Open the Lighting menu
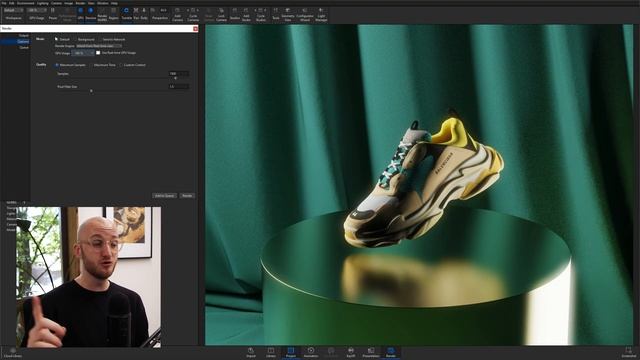Image resolution: width=640 pixels, height=360 pixels. [x=42, y=3]
